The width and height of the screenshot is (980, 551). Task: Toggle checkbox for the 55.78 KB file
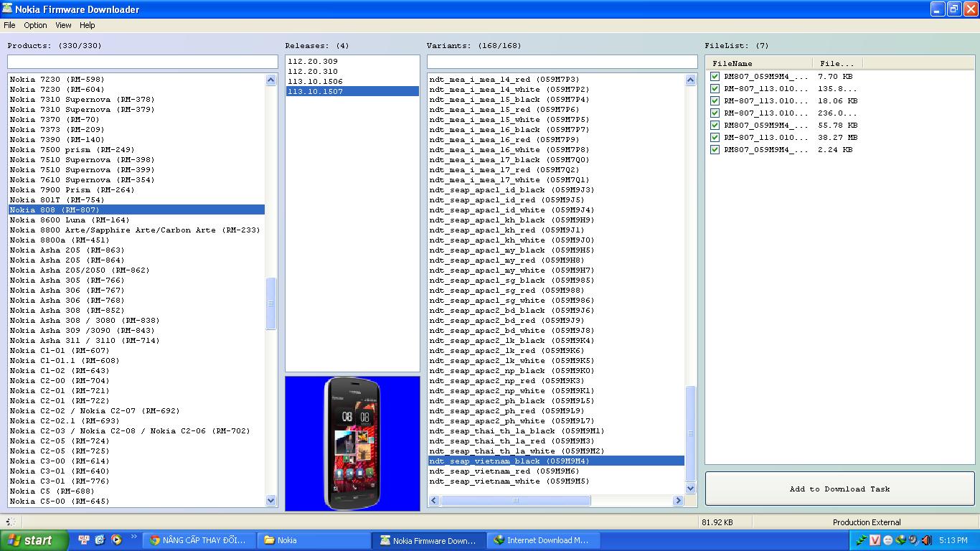tap(715, 125)
